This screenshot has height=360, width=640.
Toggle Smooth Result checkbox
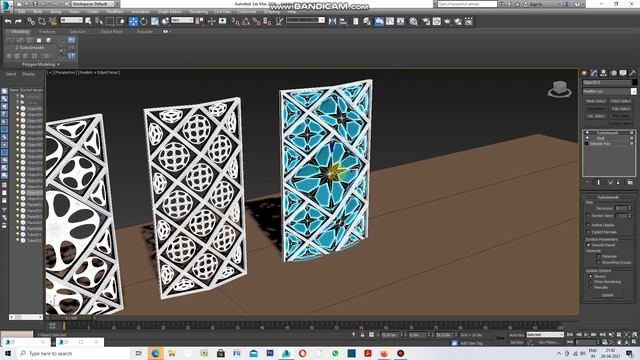(588, 245)
